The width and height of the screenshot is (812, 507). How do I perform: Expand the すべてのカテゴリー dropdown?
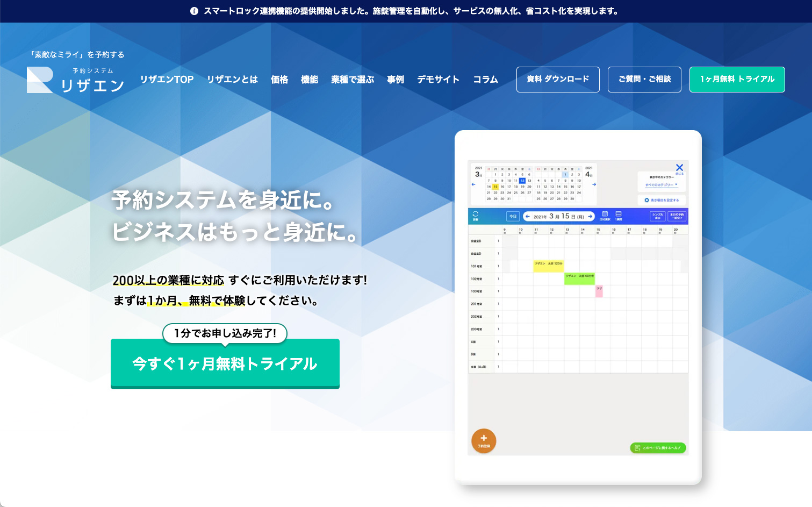tap(662, 185)
